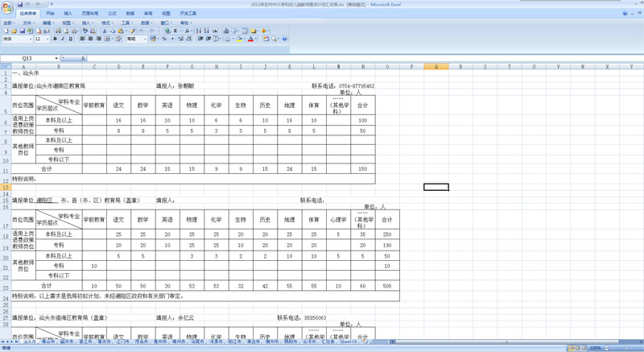This screenshot has height=352, width=644.
Task: Click the Decrease Indent icon
Action: (200, 39)
